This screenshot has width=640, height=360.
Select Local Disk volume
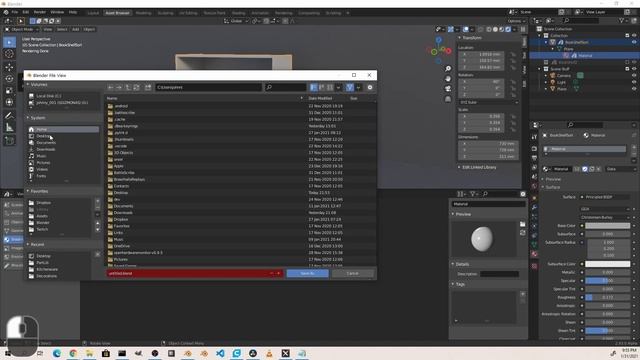click(64, 96)
